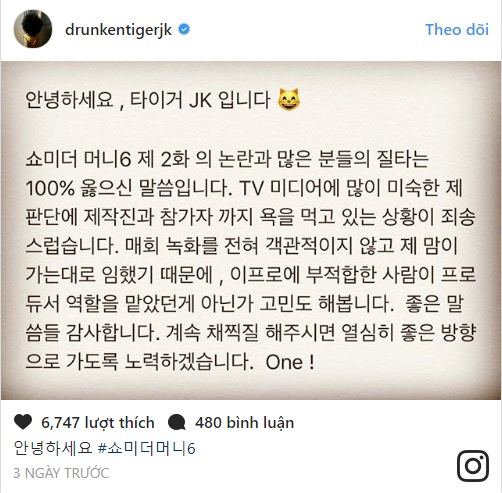
Task: Click the greeting line mentioning 타이거 JK
Action: (x=163, y=100)
